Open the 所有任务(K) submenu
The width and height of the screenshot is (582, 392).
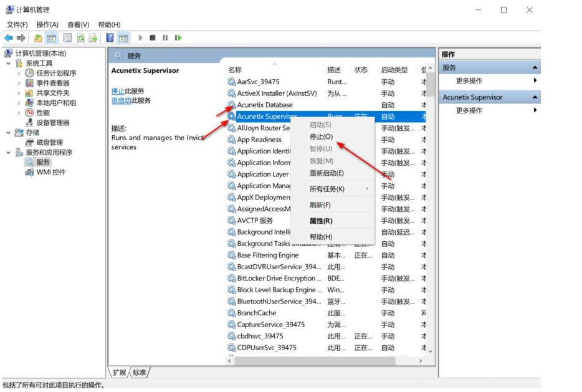(333, 189)
